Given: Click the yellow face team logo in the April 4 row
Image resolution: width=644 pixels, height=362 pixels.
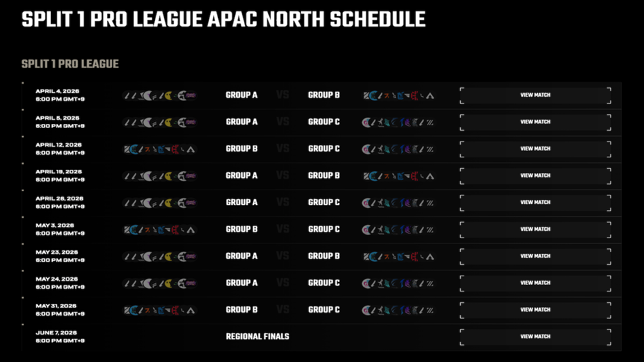Looking at the screenshot, I should (x=169, y=95).
